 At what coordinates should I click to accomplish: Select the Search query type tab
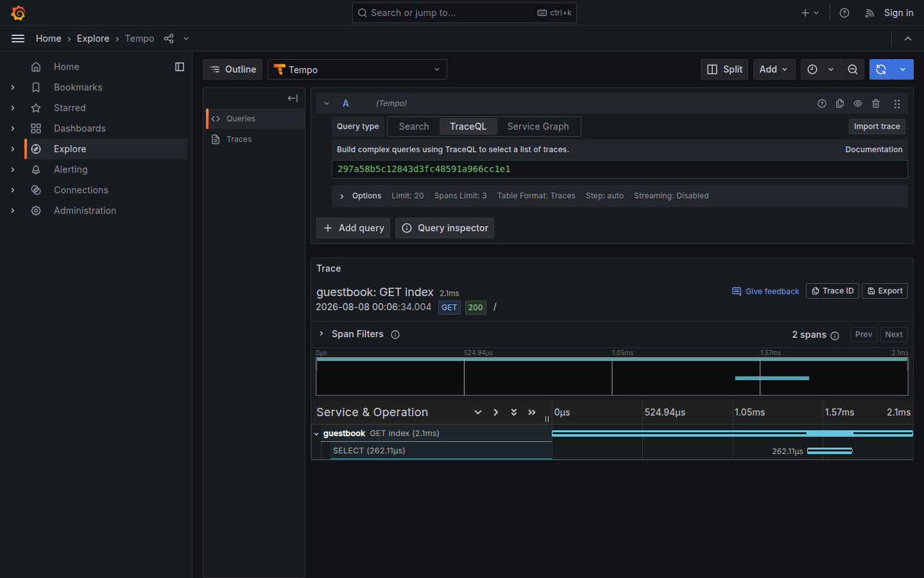point(414,127)
